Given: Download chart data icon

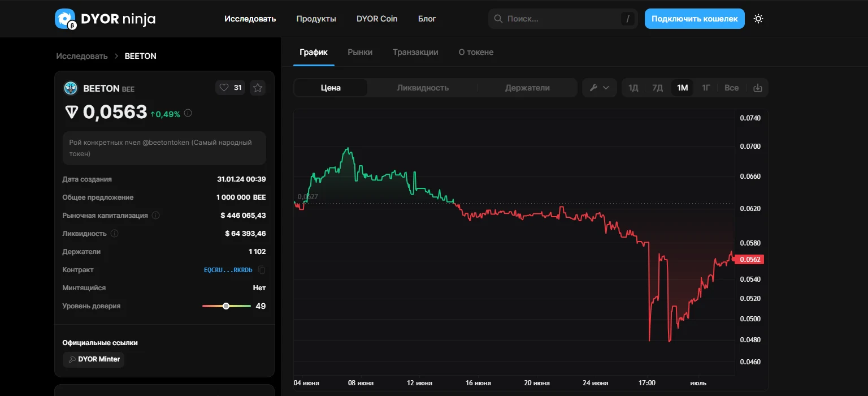Looking at the screenshot, I should (x=758, y=88).
